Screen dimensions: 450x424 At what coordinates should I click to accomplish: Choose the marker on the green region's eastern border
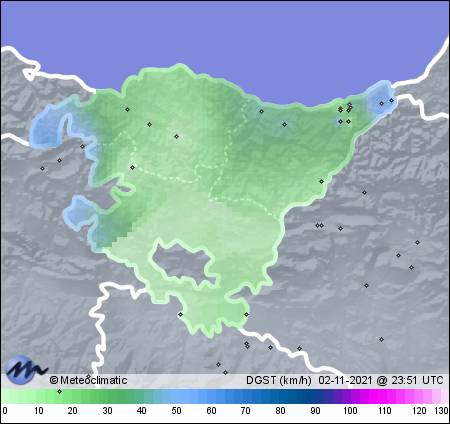(x=321, y=181)
